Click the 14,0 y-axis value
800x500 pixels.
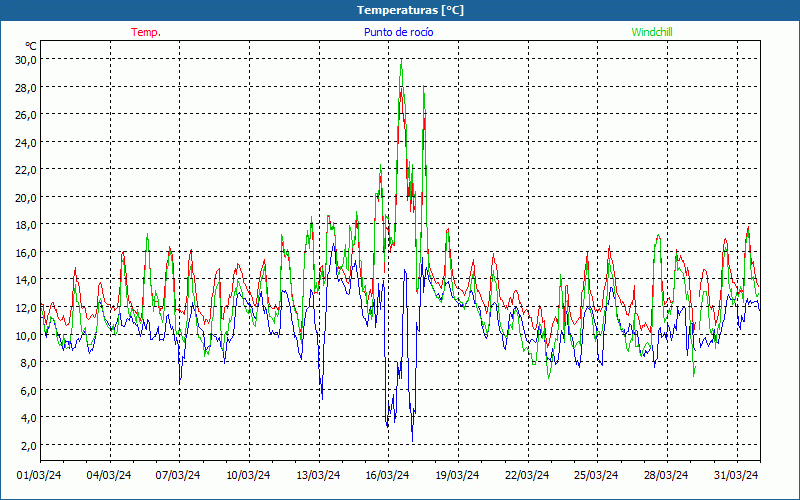[26, 281]
